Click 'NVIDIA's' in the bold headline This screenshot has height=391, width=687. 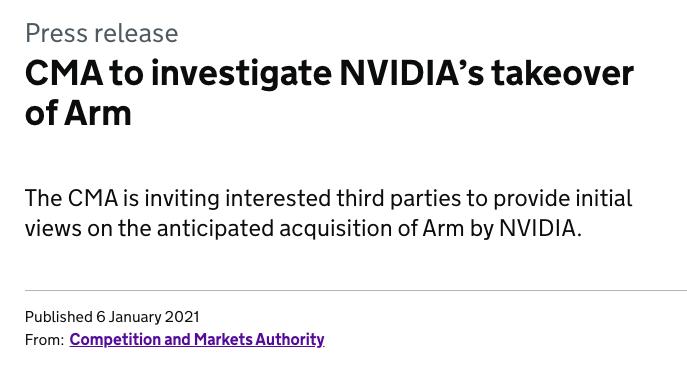click(x=412, y=73)
